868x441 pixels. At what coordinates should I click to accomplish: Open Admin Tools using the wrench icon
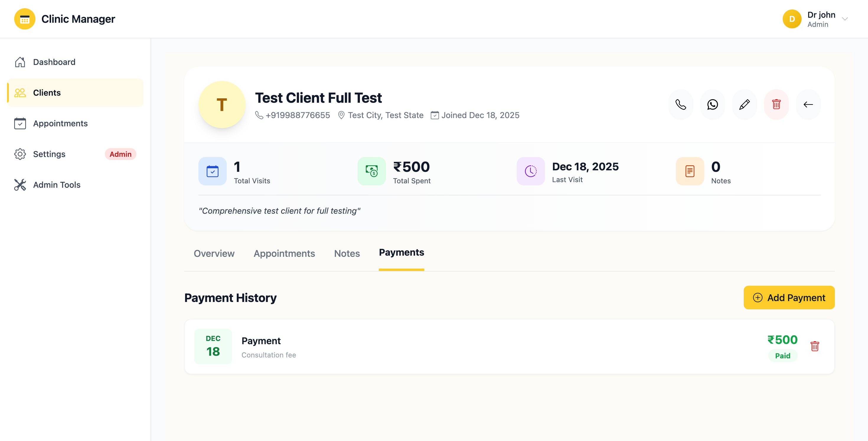[x=20, y=184]
